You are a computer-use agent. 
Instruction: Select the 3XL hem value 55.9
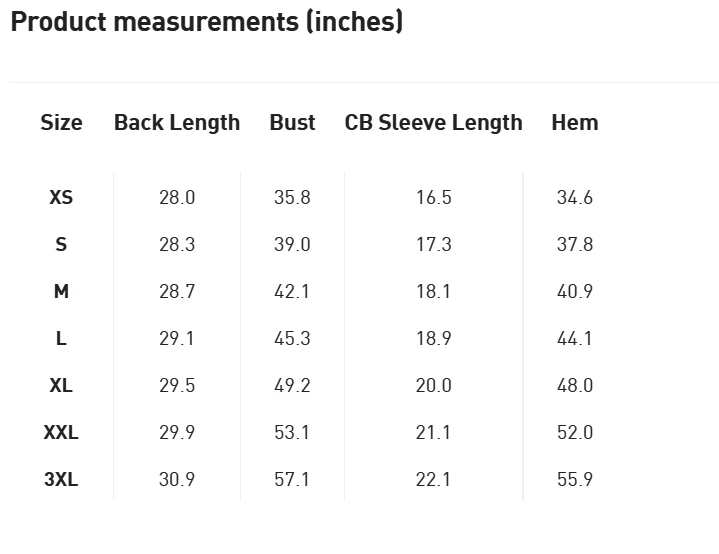coord(575,479)
